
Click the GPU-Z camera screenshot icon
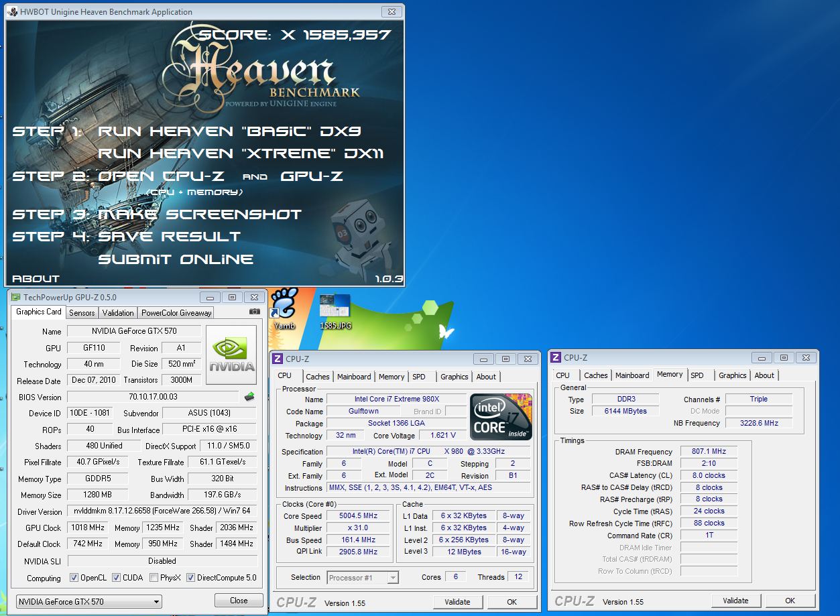(x=255, y=312)
